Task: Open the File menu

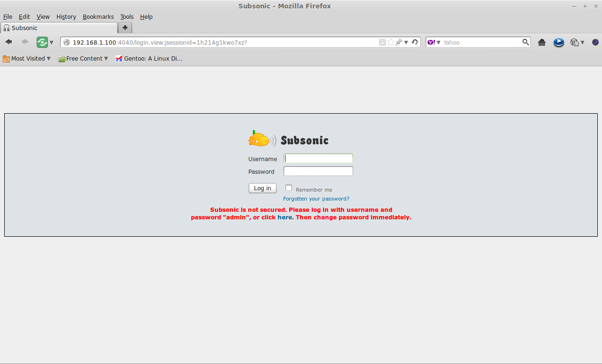Action: [x=8, y=17]
